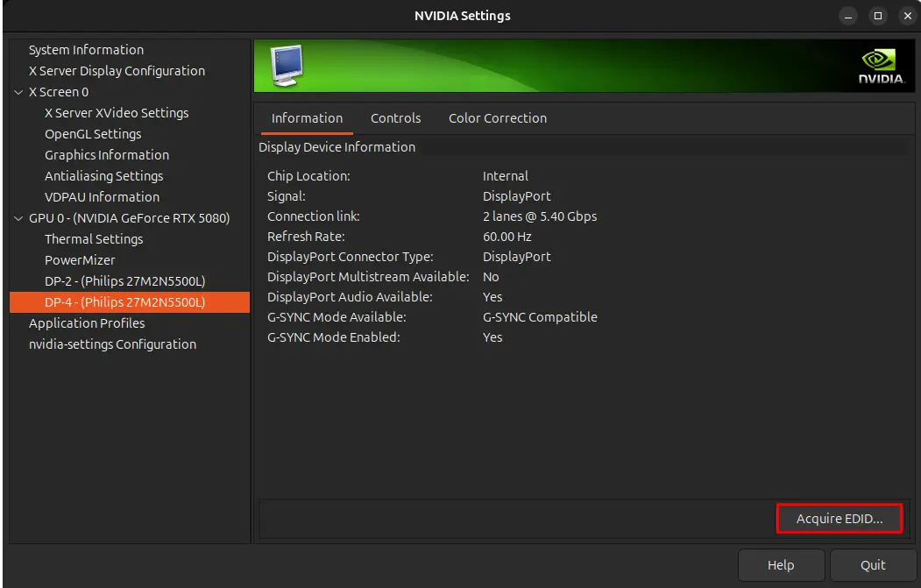Image resolution: width=921 pixels, height=588 pixels.
Task: Click the Signal label
Action: (x=286, y=196)
